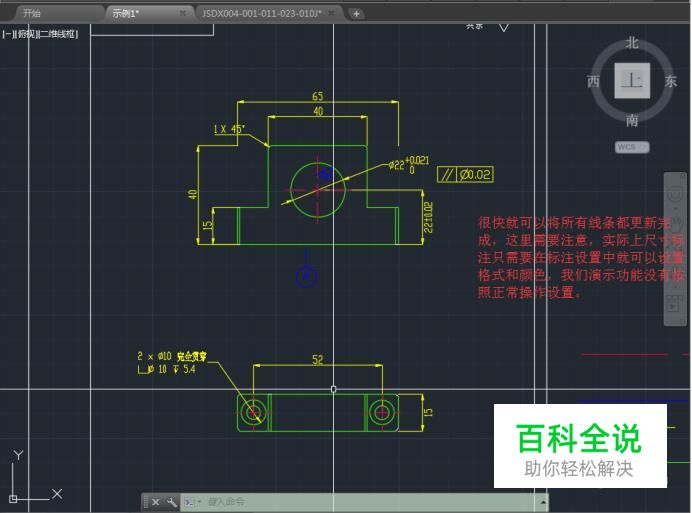Select the // ø0.02 tolerance frame
Image resolution: width=692 pixels, height=513 pixels.
pos(465,174)
